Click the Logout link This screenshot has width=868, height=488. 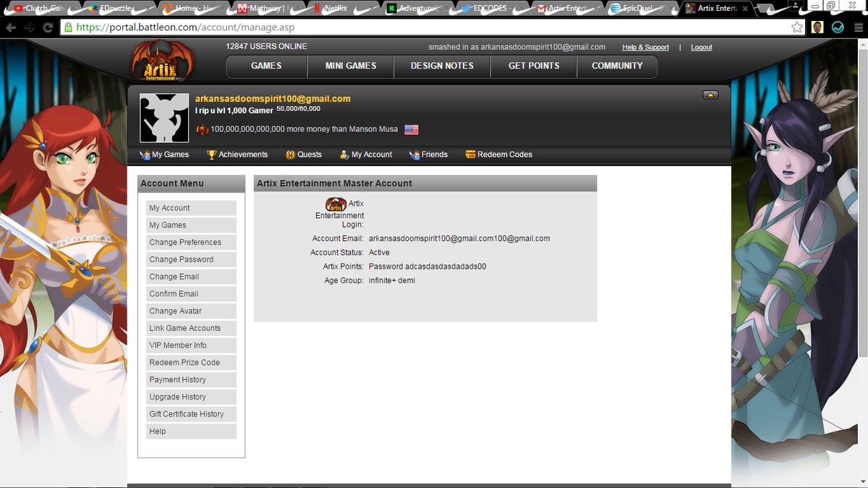[x=702, y=48]
